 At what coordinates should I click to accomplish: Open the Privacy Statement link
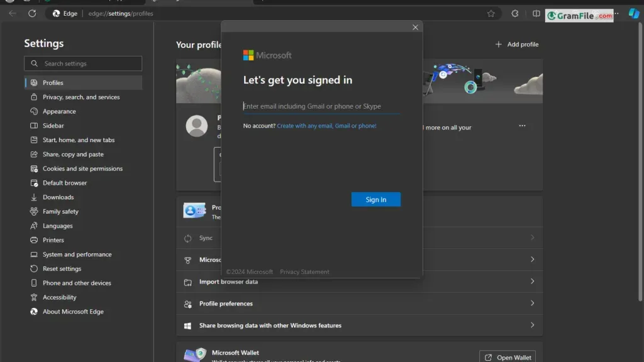point(304,271)
